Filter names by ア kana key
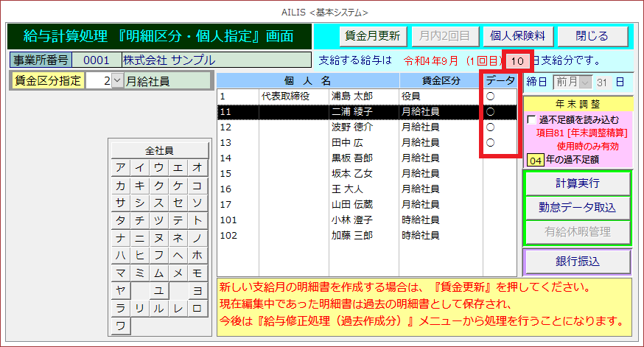 [120, 167]
